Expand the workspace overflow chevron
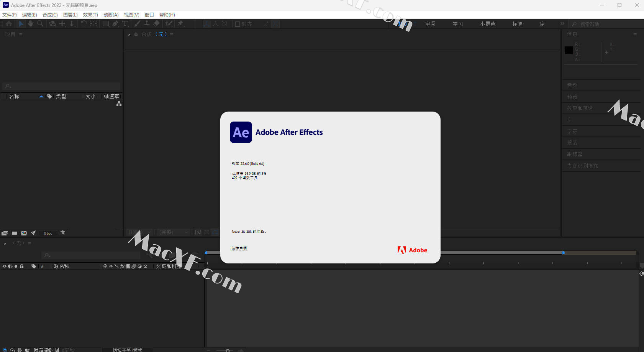Image resolution: width=644 pixels, height=352 pixels. [562, 24]
